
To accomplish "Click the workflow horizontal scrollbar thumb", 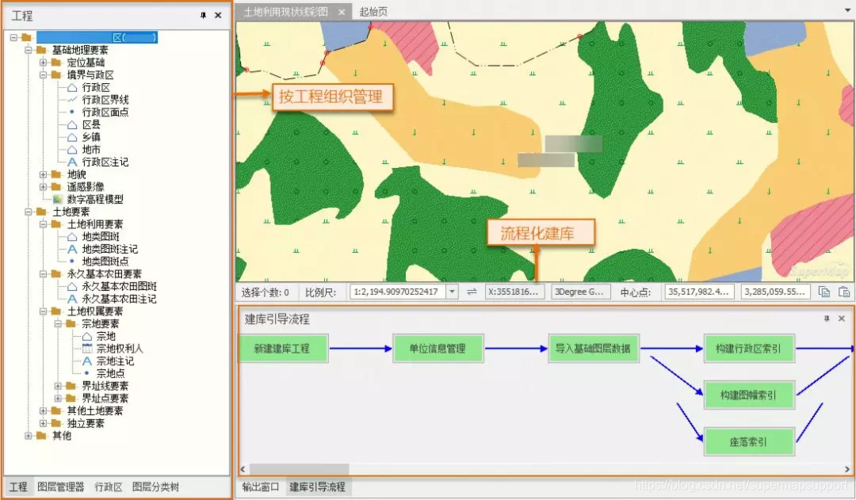I will click(299, 469).
